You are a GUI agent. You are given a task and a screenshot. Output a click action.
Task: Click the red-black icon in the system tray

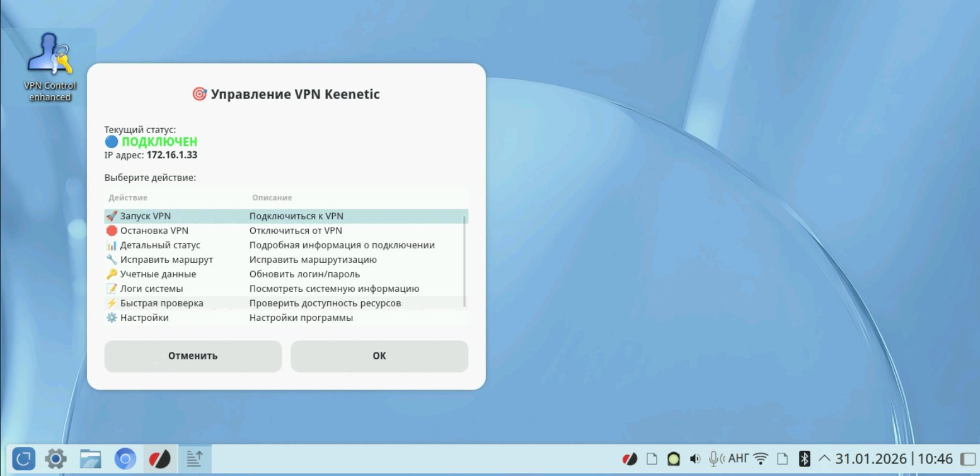[630, 459]
